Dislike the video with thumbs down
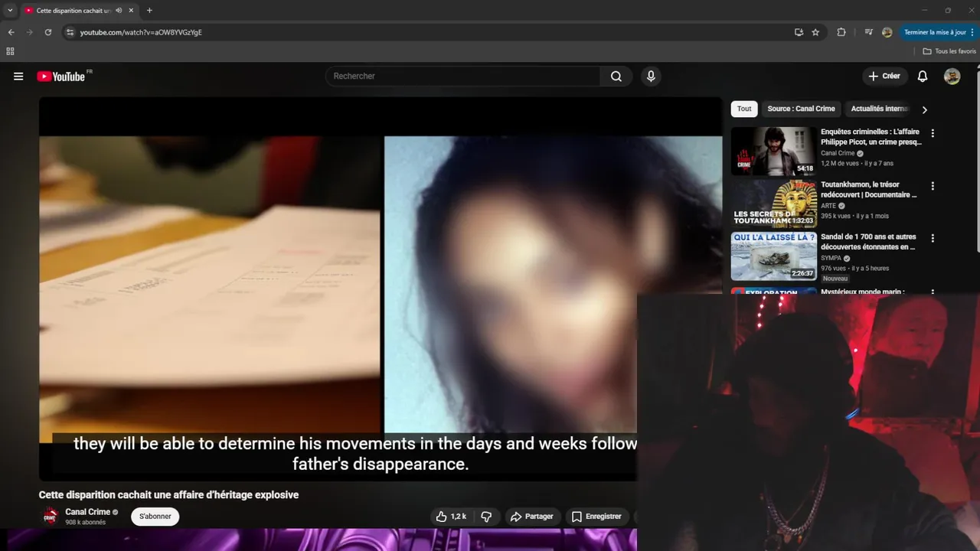This screenshot has width=980, height=551. (486, 517)
